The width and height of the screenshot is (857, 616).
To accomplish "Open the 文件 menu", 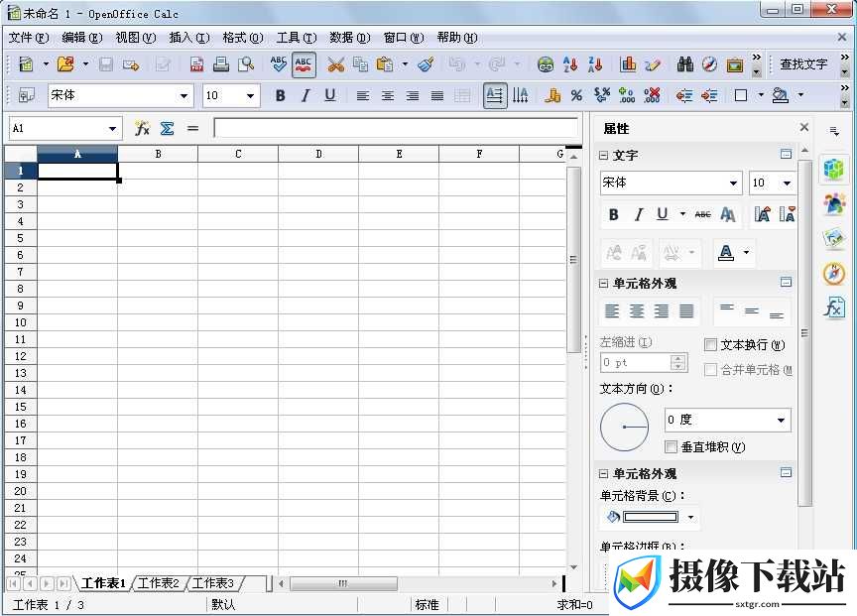I will coord(29,38).
